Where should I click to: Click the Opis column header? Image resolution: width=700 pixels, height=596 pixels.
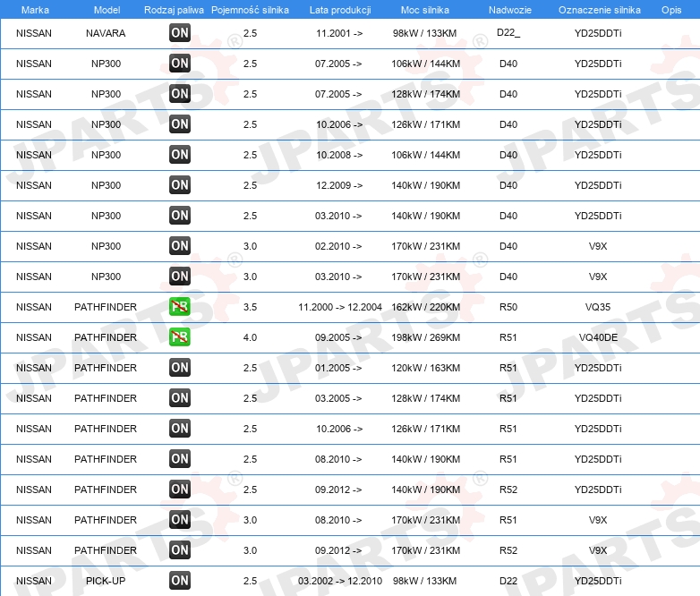[671, 10]
